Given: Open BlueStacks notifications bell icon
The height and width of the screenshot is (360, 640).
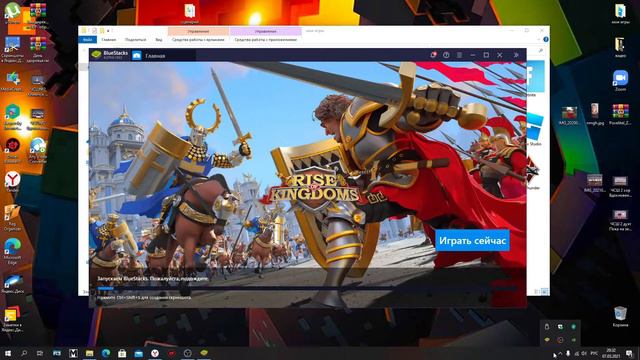Looking at the screenshot, I should 433,55.
